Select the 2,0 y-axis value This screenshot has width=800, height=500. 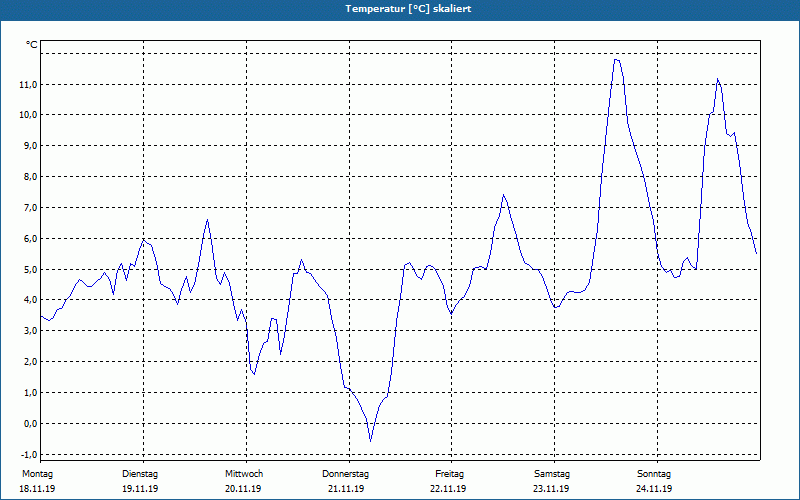coord(31,362)
